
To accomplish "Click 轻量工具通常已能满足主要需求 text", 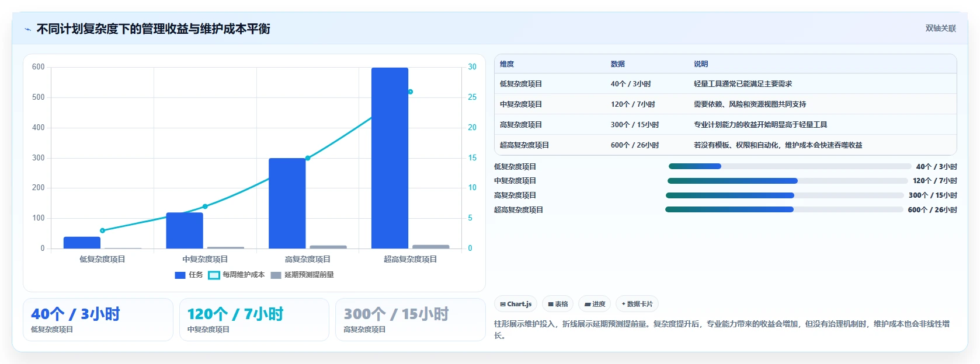I will [x=743, y=84].
